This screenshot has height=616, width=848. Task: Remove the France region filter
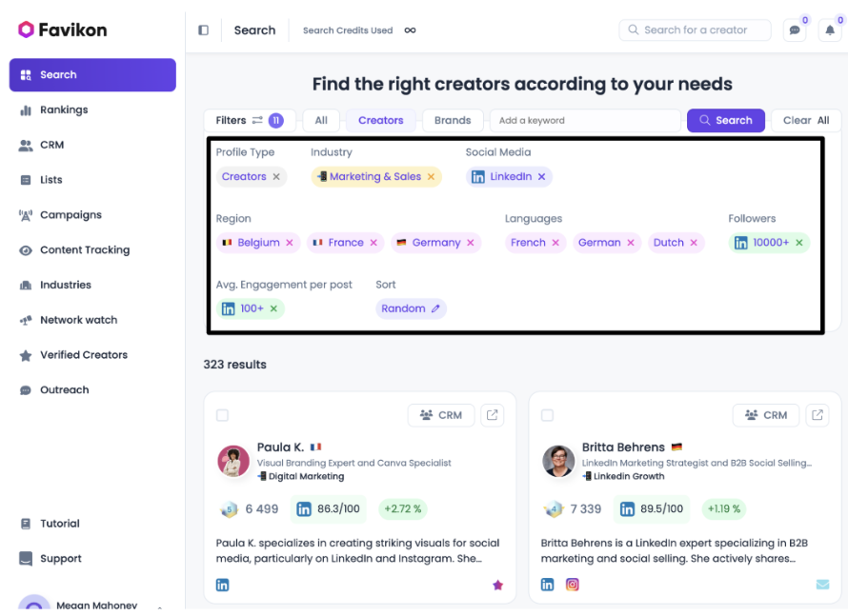coord(374,243)
